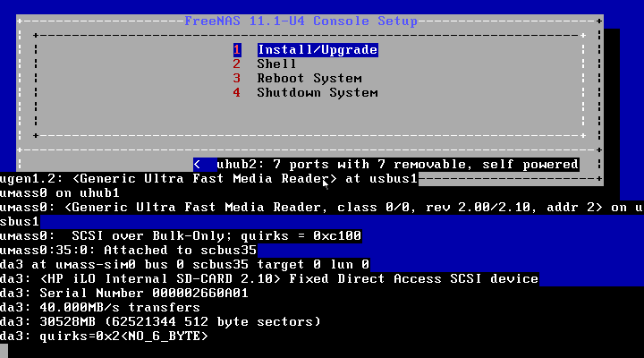Select Reboot System option
644x358 pixels.
coord(309,78)
